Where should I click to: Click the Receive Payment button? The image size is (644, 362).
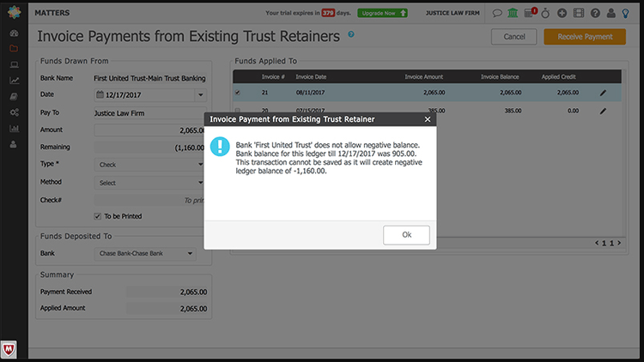(585, 37)
